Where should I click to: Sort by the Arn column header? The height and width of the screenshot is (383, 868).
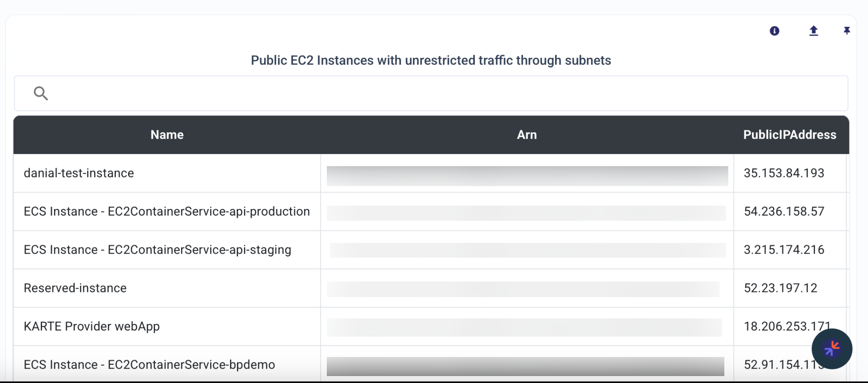tap(527, 135)
